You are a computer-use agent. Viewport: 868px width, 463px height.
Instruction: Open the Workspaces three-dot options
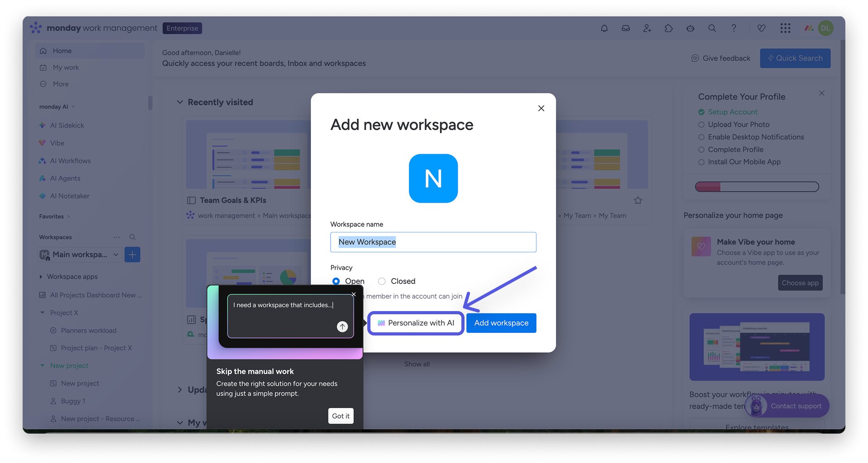(x=117, y=237)
